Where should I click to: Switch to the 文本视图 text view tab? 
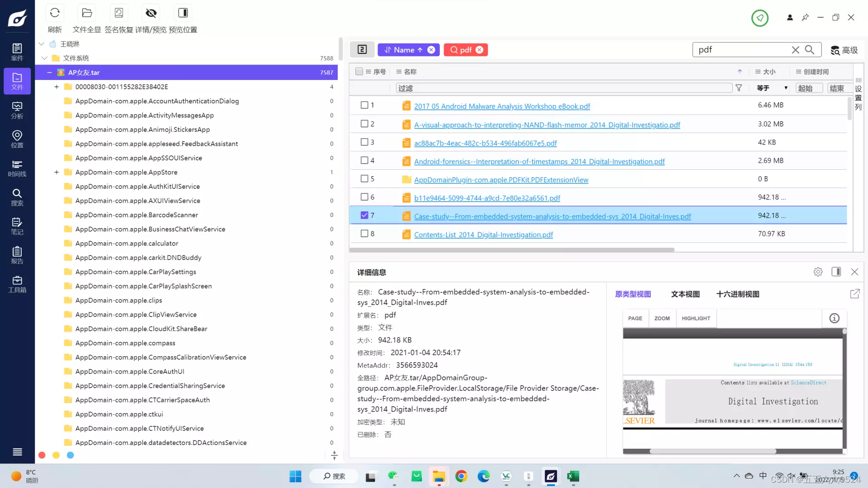[x=685, y=294]
